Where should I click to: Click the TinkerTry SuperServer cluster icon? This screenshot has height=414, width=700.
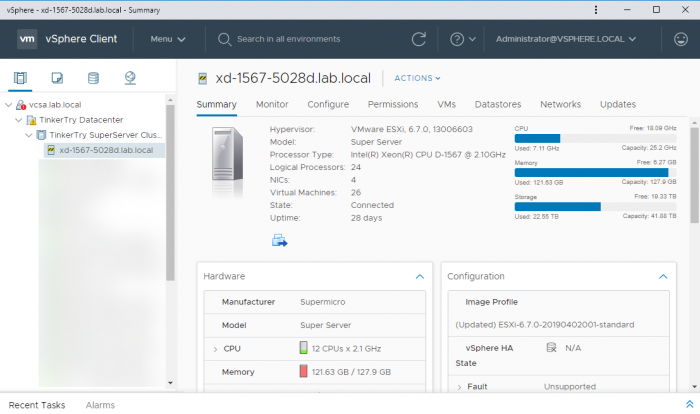[x=41, y=135]
